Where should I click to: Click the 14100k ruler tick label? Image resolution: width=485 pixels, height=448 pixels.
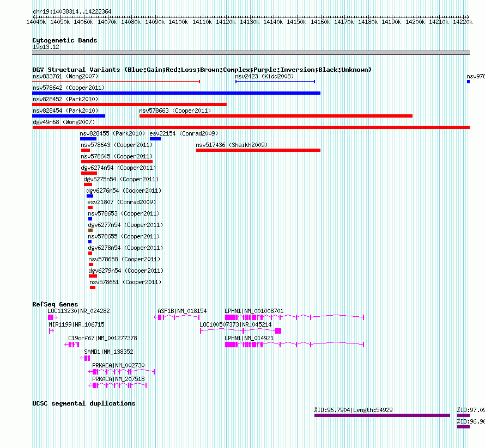tap(178, 22)
